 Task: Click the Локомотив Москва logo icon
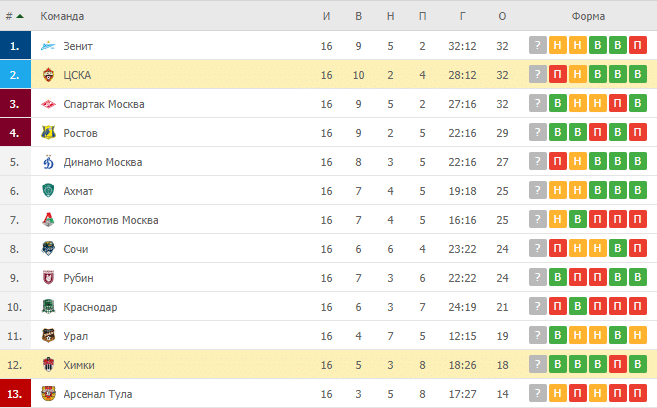click(48, 220)
